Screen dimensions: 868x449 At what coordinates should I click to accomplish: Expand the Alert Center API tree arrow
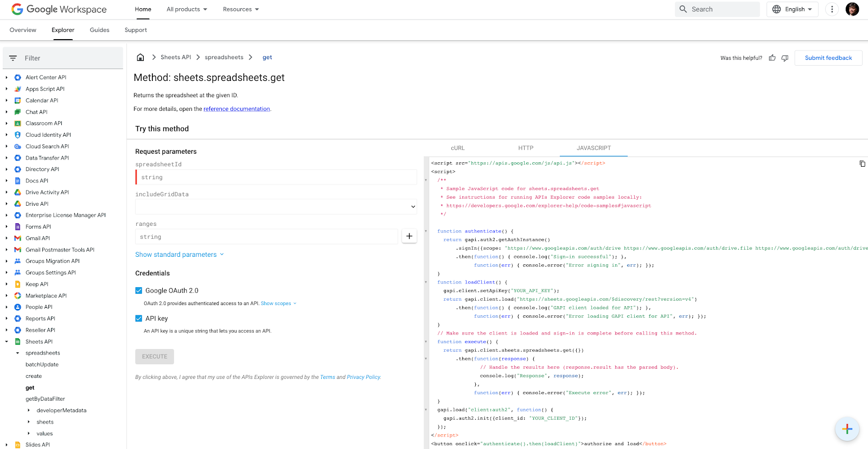click(x=7, y=78)
